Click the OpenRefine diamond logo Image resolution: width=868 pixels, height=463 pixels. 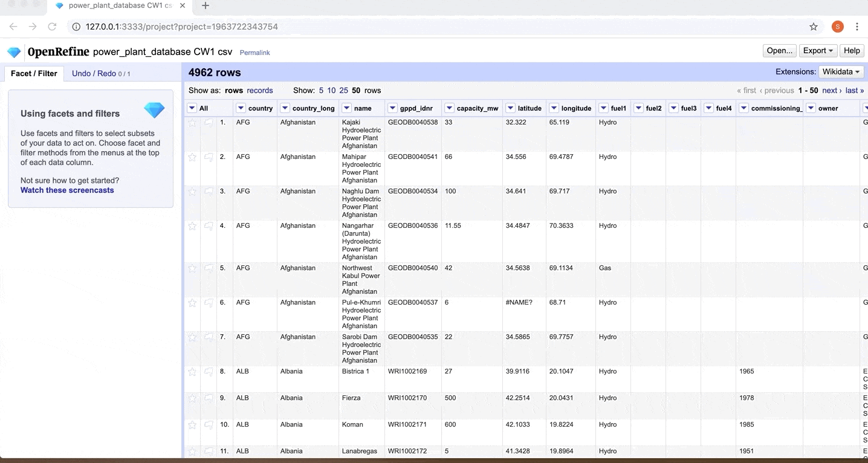(x=14, y=52)
